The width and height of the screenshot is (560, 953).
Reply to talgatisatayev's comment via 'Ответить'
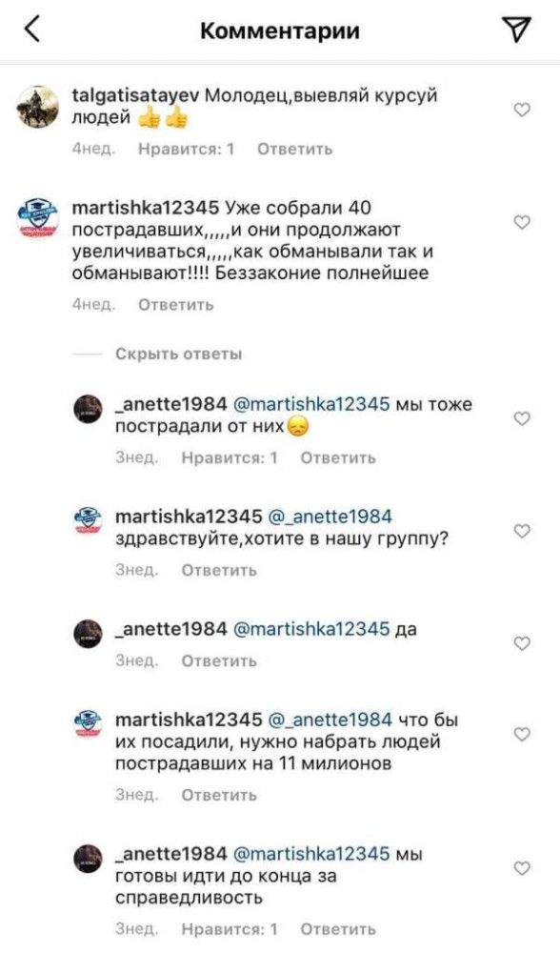[295, 149]
